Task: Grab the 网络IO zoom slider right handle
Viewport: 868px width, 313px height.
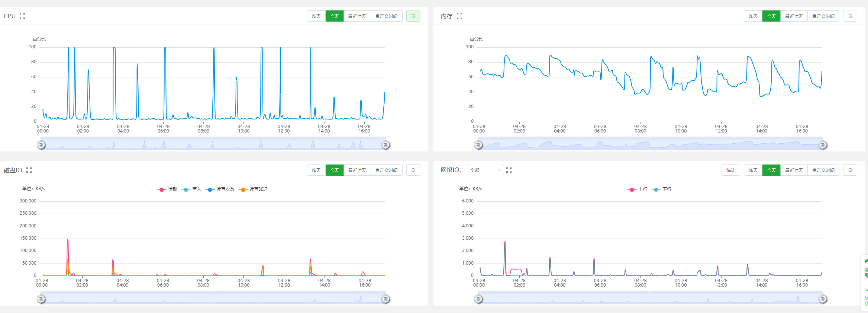Action: 823,299
